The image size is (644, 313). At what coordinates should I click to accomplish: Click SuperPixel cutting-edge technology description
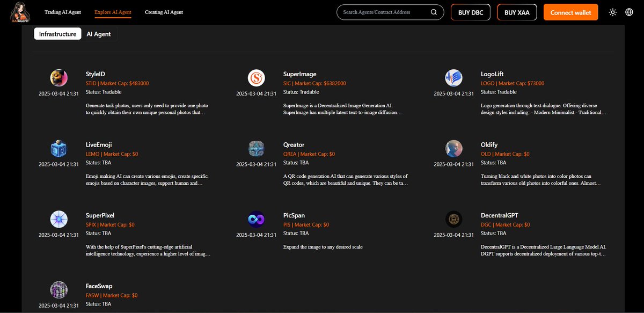click(x=148, y=250)
